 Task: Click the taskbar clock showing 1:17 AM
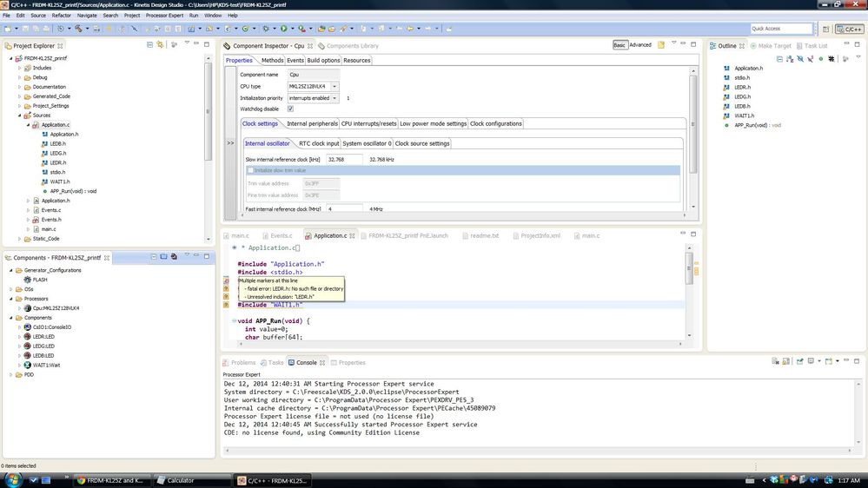pos(849,480)
